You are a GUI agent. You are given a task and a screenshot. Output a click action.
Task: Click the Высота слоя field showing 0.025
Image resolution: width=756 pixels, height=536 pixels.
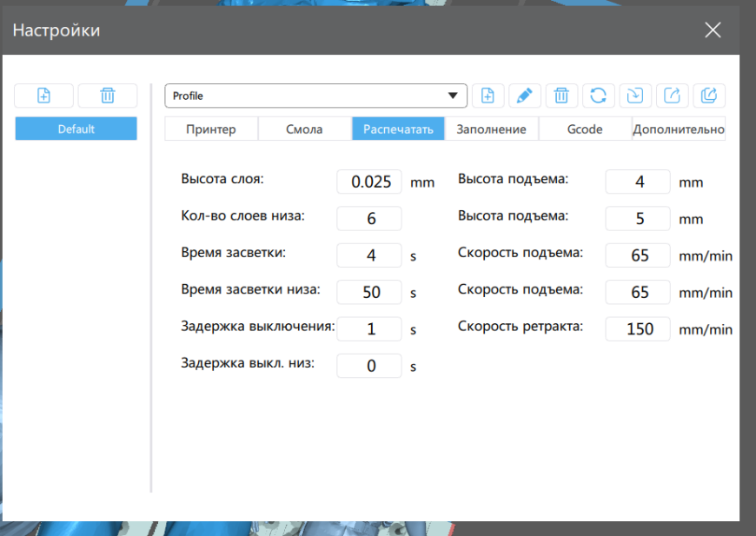(x=369, y=182)
